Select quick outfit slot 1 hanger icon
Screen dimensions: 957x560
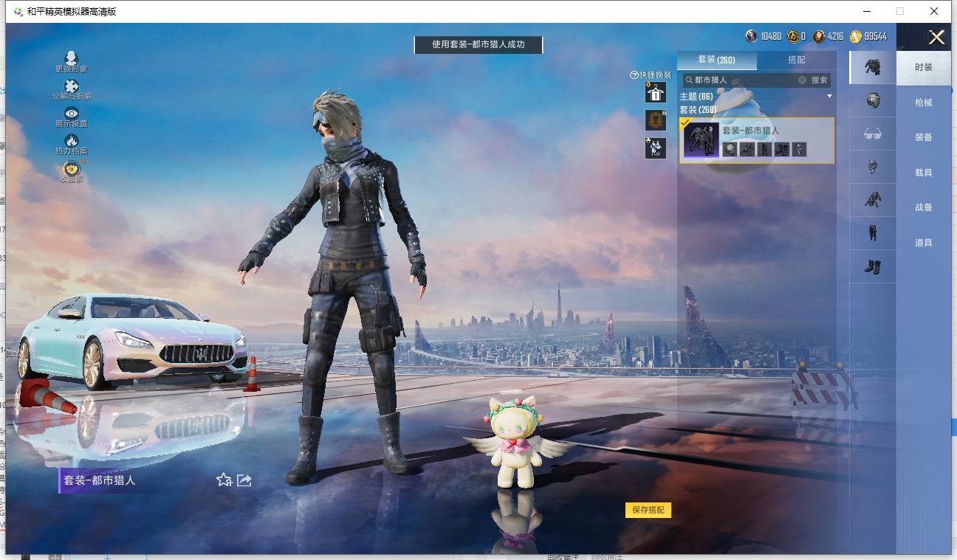[x=656, y=92]
